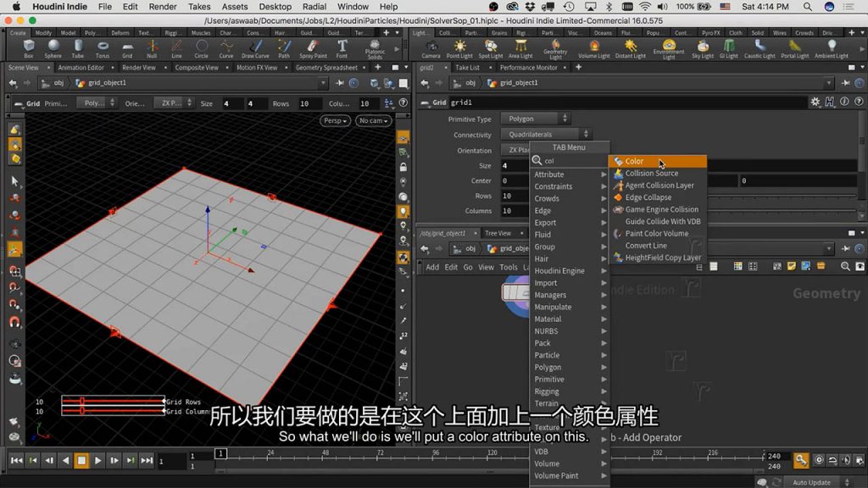Expand the Polygon submenu in TAB Menu
This screenshot has height=488, width=868.
click(x=569, y=368)
